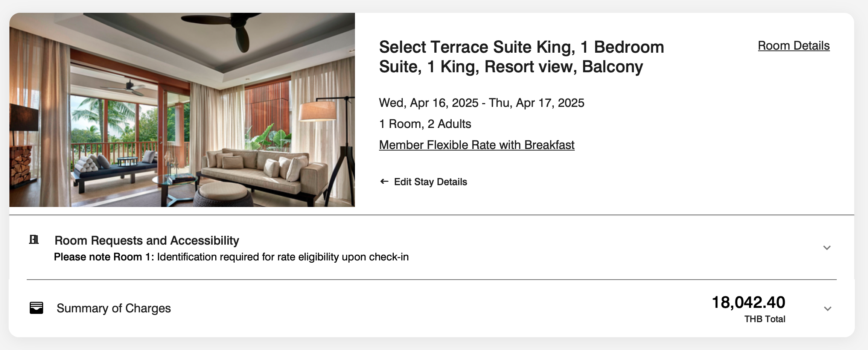Expand the Room Requests and Accessibility chevron
Image resolution: width=868 pixels, height=350 pixels.
pos(827,248)
